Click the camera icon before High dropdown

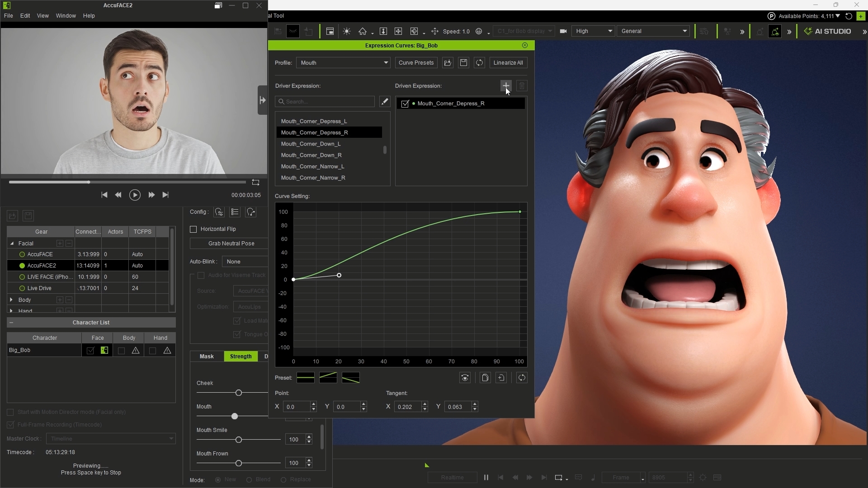click(563, 31)
